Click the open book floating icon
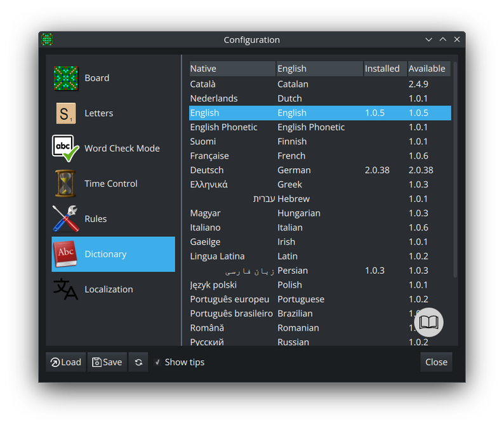Viewport: 504px width, 428px height. (429, 322)
